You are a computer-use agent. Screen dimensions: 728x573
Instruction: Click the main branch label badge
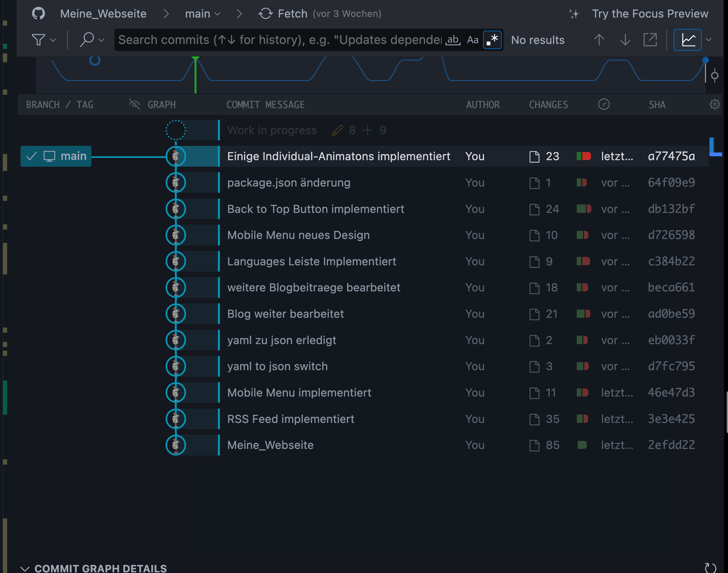[x=56, y=156]
